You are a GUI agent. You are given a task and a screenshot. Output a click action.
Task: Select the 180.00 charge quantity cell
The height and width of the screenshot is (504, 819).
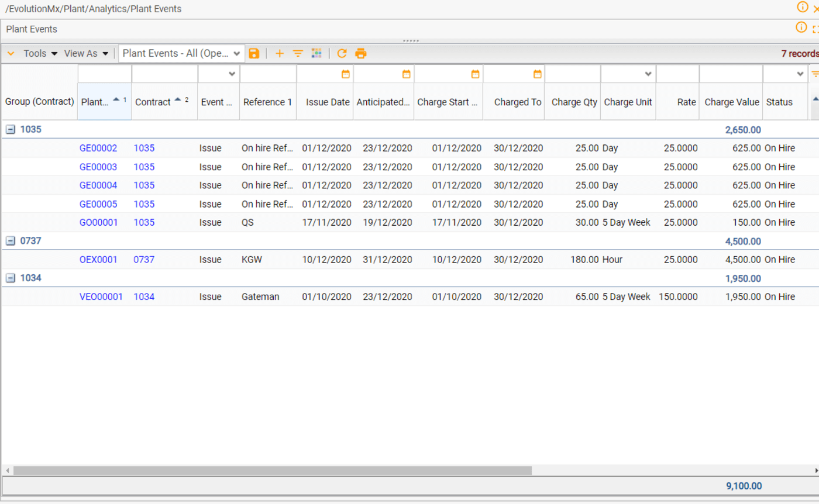coord(573,260)
